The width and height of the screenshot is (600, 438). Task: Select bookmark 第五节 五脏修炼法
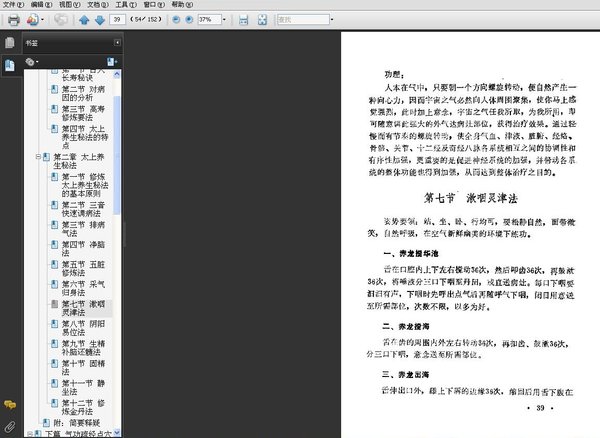83,269
